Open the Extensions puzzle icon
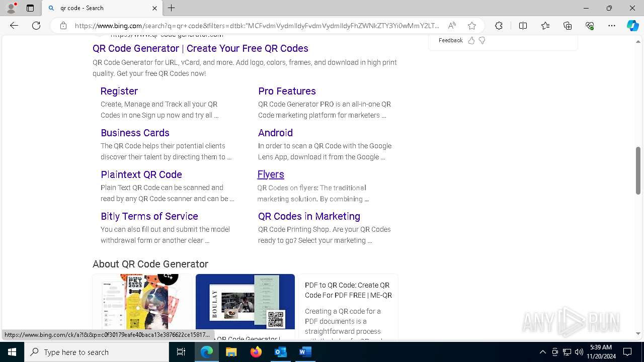 click(499, 26)
